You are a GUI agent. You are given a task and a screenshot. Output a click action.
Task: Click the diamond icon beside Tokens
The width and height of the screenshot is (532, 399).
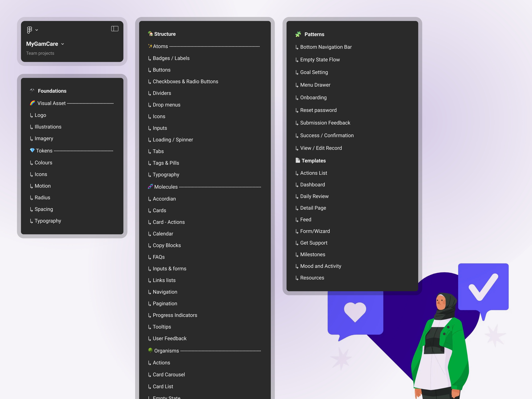(x=32, y=150)
